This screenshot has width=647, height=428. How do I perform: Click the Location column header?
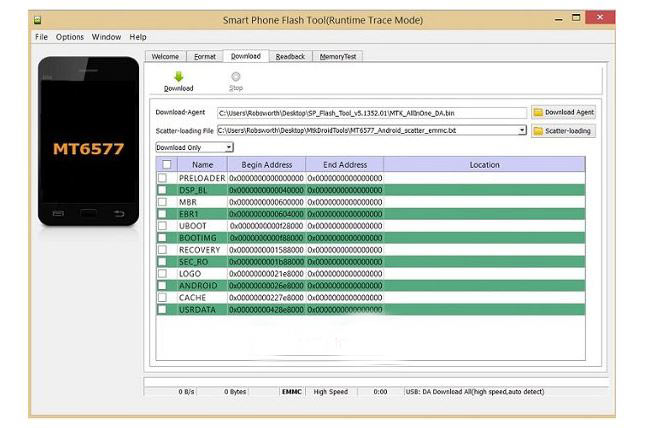click(484, 165)
